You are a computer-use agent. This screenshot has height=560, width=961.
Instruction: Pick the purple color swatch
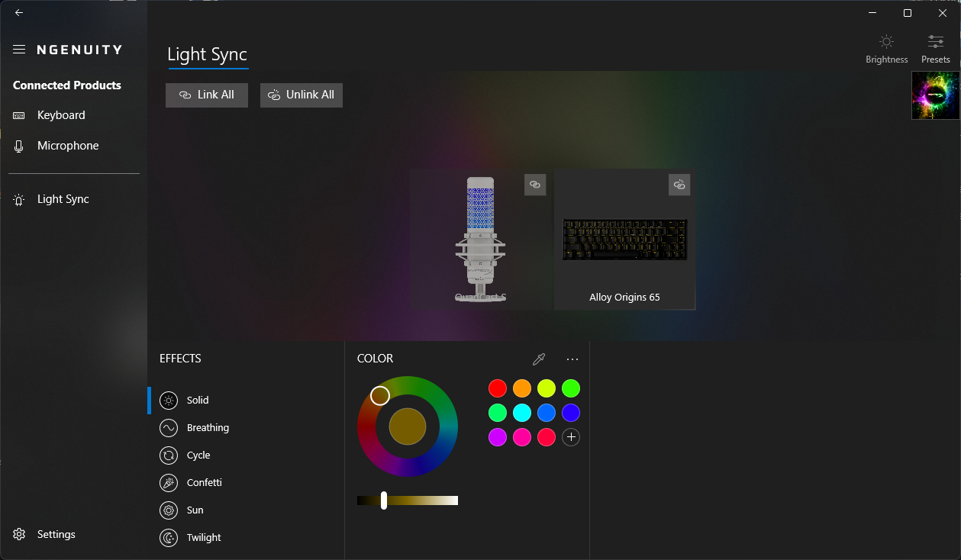pyautogui.click(x=498, y=437)
